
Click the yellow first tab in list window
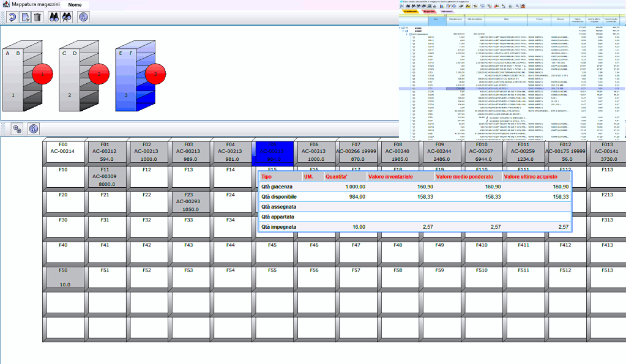tap(409, 10)
